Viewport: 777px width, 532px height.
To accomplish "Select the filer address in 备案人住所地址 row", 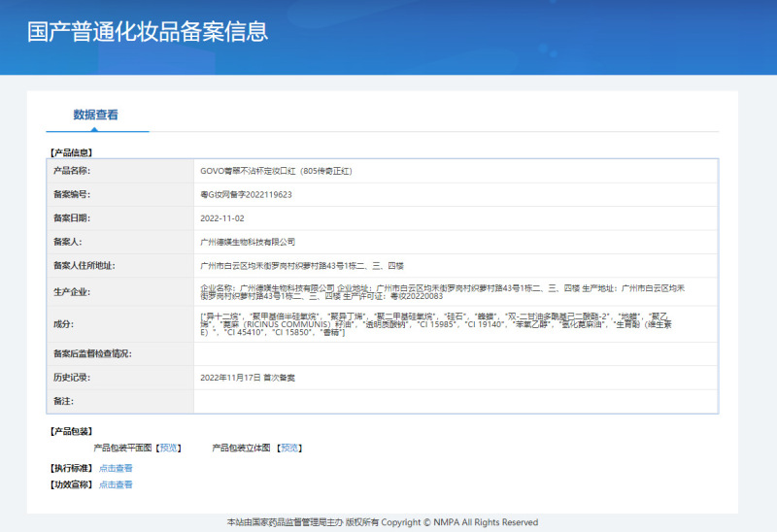I will pos(302,266).
